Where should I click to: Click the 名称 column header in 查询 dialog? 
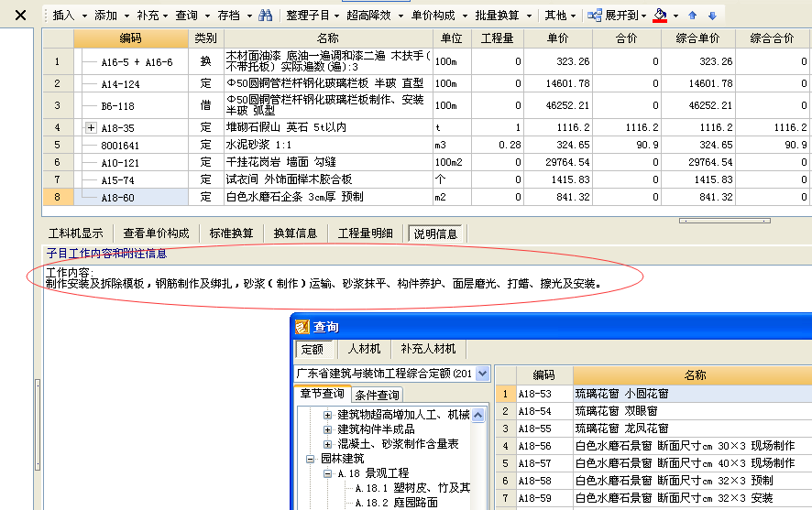click(x=694, y=375)
